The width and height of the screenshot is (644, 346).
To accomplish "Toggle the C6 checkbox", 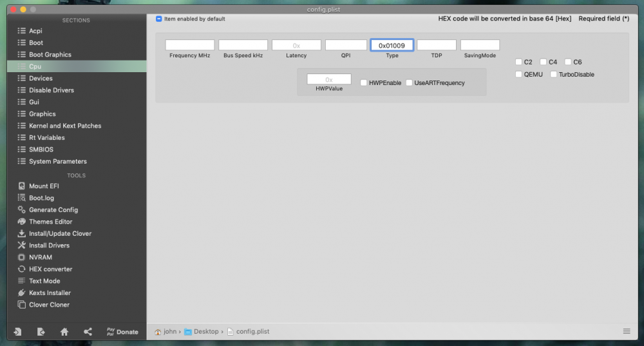I will pyautogui.click(x=568, y=62).
